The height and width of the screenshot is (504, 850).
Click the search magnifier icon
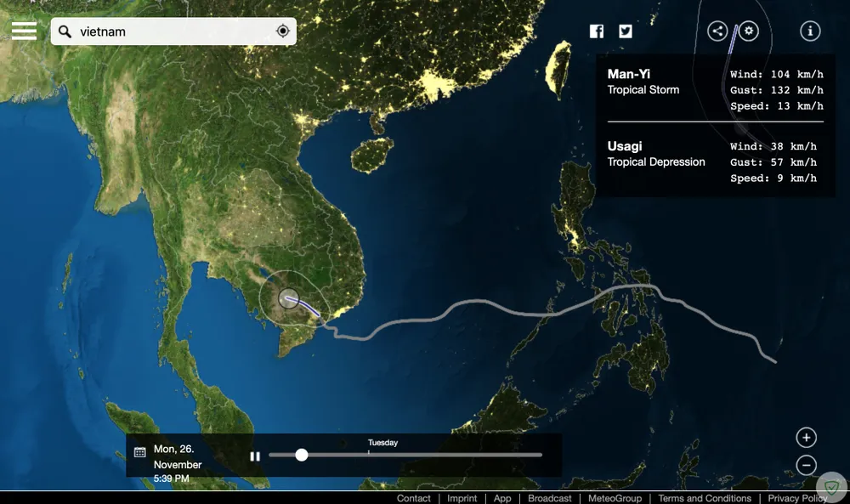click(65, 31)
